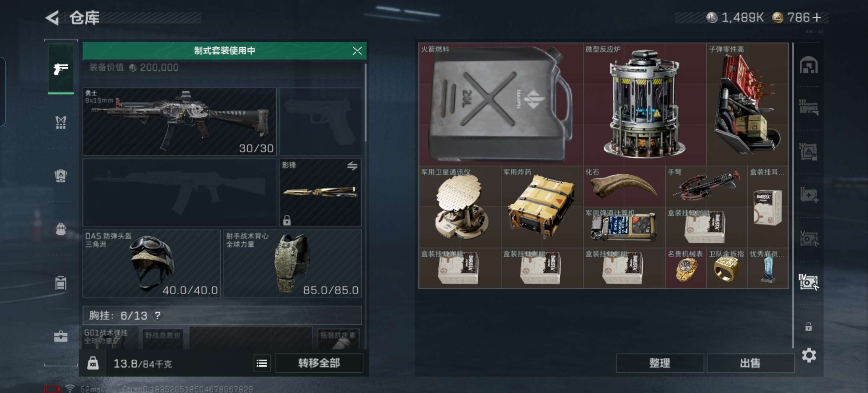Click the gear panel scrollbar
Image resolution: width=868 pixels, height=393 pixels.
365,104
